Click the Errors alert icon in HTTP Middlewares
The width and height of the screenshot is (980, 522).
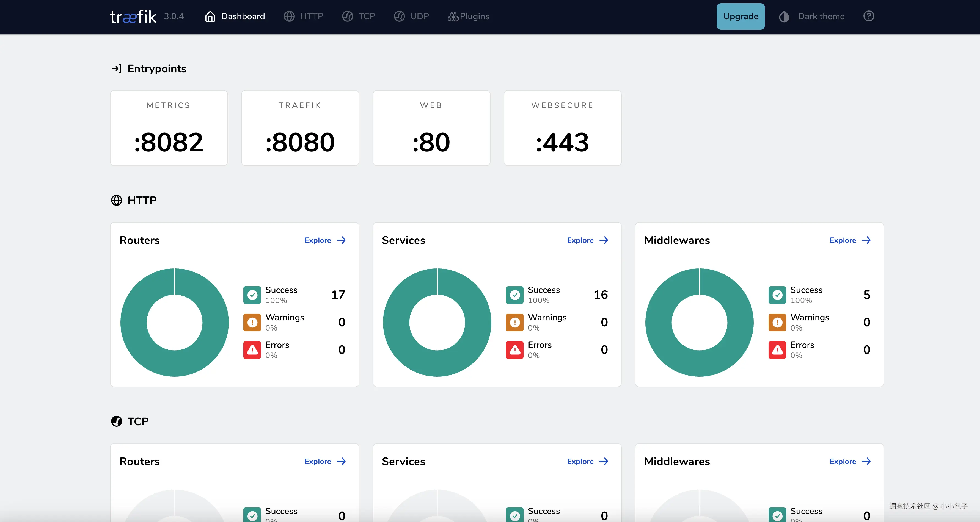777,350
